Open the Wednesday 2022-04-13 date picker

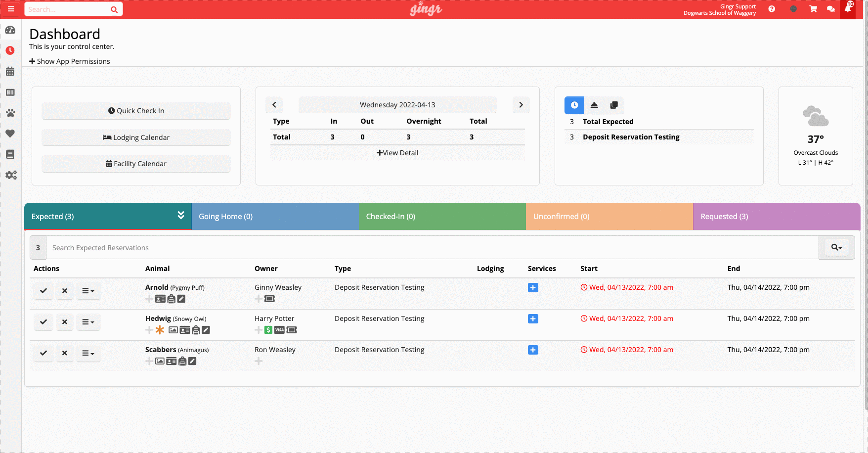click(x=397, y=105)
